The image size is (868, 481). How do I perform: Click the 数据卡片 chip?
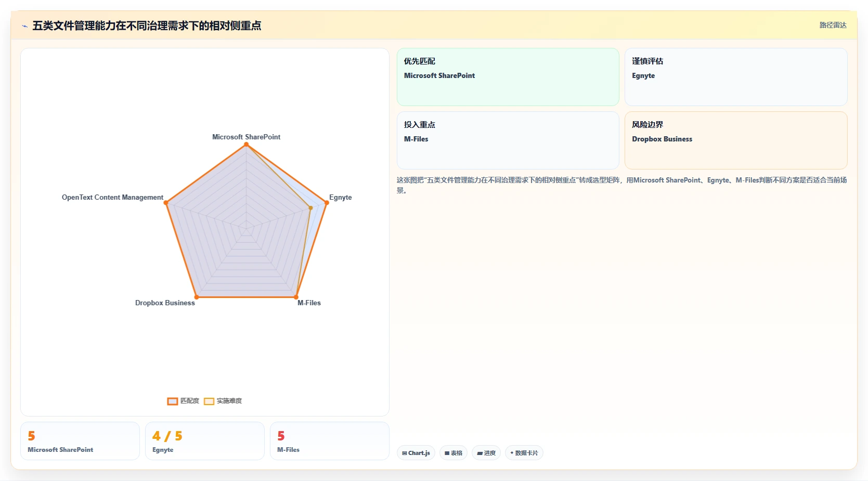(x=524, y=453)
